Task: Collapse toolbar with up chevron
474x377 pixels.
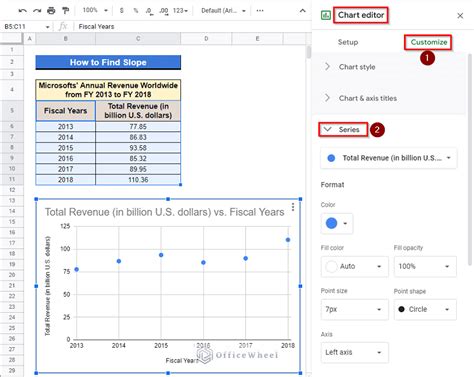Action: coord(302,11)
